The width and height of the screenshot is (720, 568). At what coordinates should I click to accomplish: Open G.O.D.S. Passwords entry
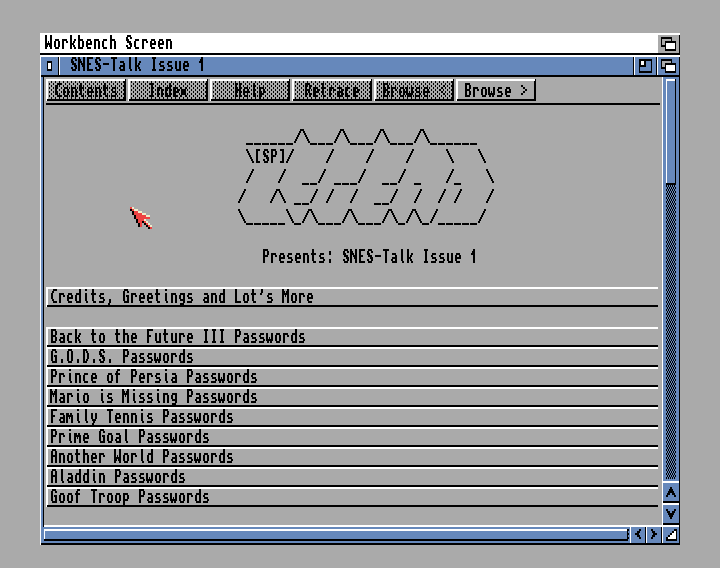tap(352, 357)
